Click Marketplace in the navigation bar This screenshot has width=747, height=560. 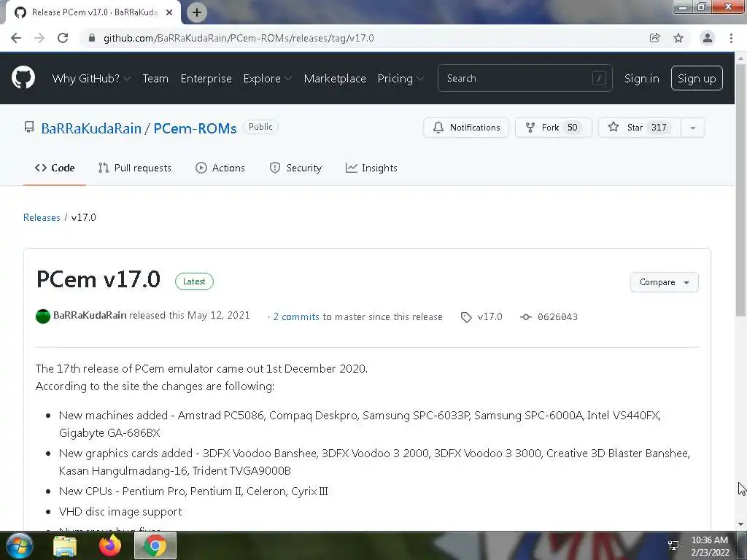click(x=335, y=79)
